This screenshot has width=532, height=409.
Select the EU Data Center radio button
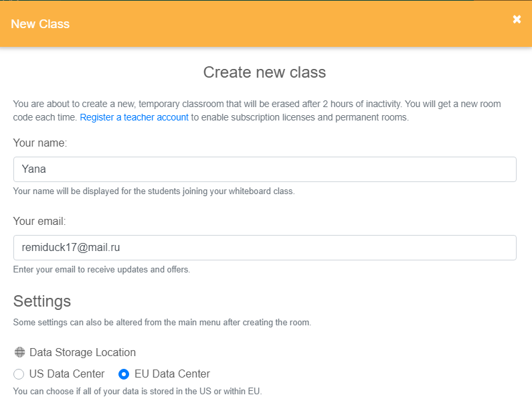tap(124, 374)
